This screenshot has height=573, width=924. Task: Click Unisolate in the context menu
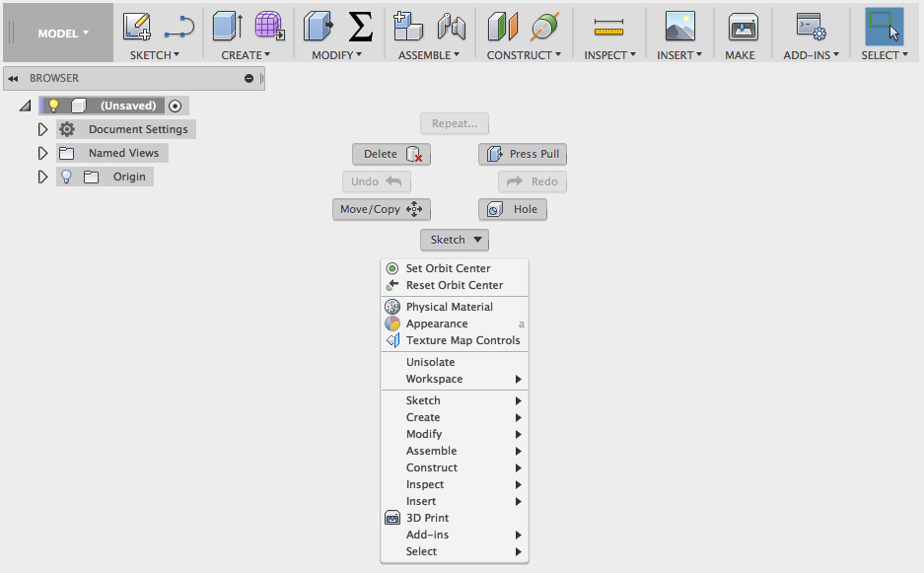(x=430, y=361)
